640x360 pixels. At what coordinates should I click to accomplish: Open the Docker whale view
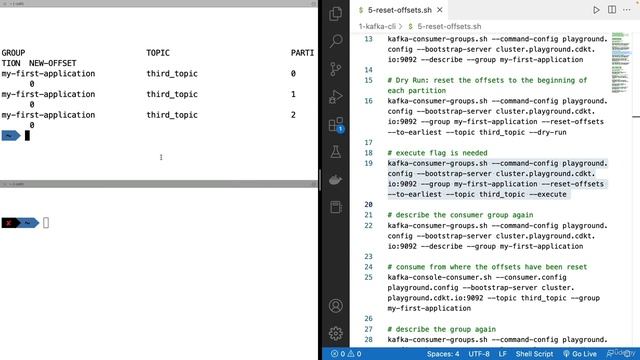[x=336, y=180]
